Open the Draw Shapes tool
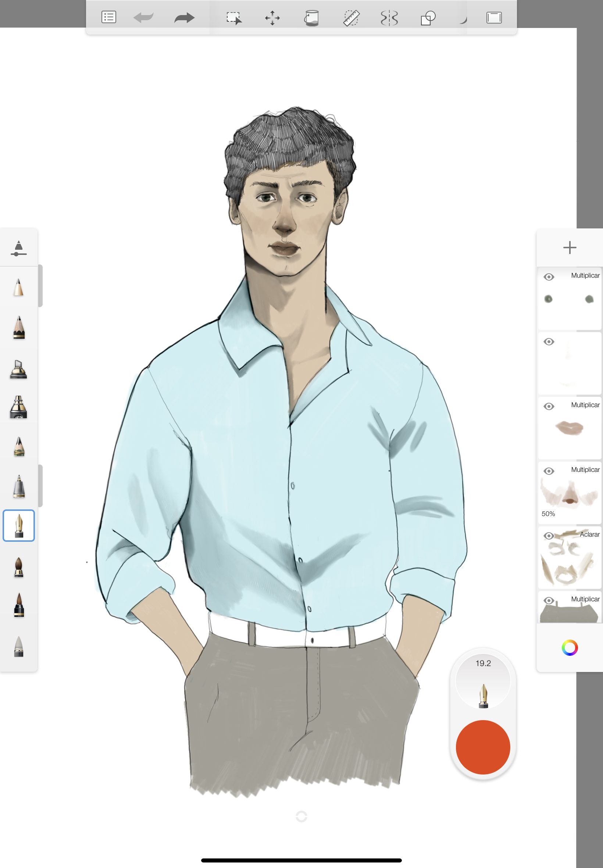This screenshot has width=603, height=868. (428, 18)
